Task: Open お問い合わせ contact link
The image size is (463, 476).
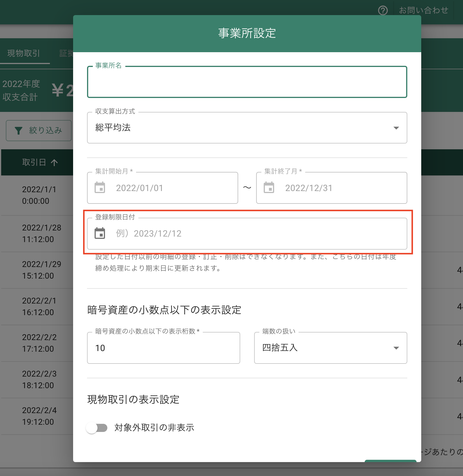Action: pyautogui.click(x=424, y=10)
